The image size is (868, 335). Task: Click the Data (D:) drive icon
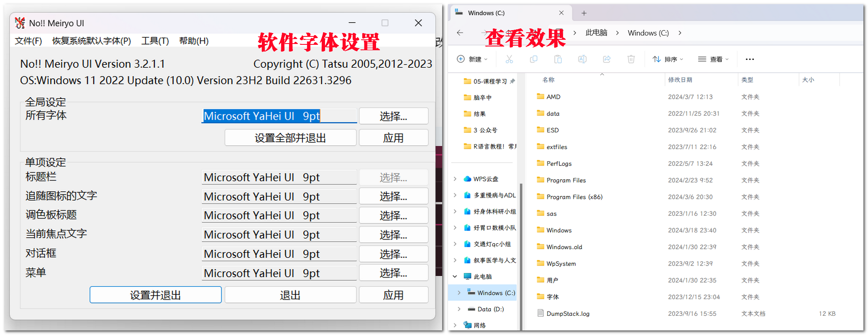471,309
